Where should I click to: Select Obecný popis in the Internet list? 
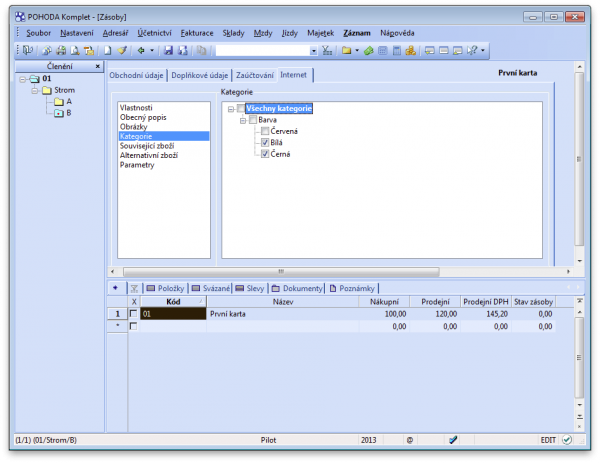tap(143, 117)
